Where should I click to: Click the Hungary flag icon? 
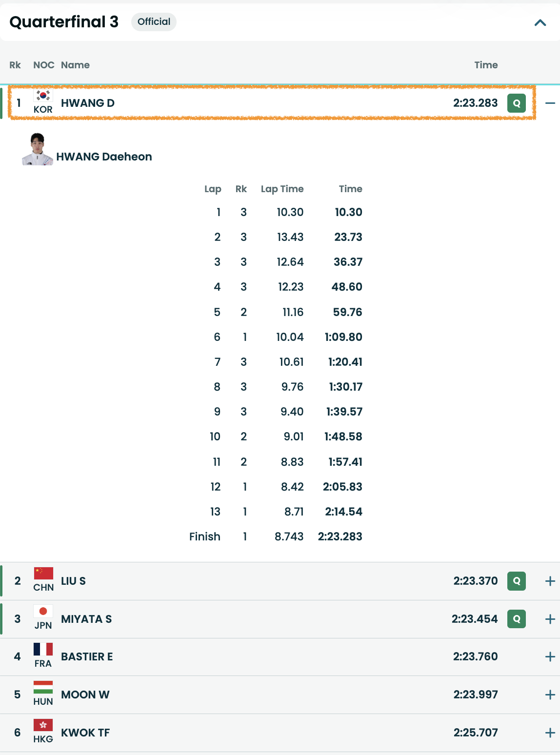tap(43, 687)
